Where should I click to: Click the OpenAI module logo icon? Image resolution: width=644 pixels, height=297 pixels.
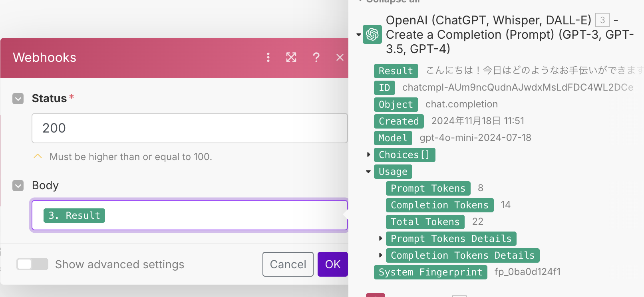click(x=372, y=34)
